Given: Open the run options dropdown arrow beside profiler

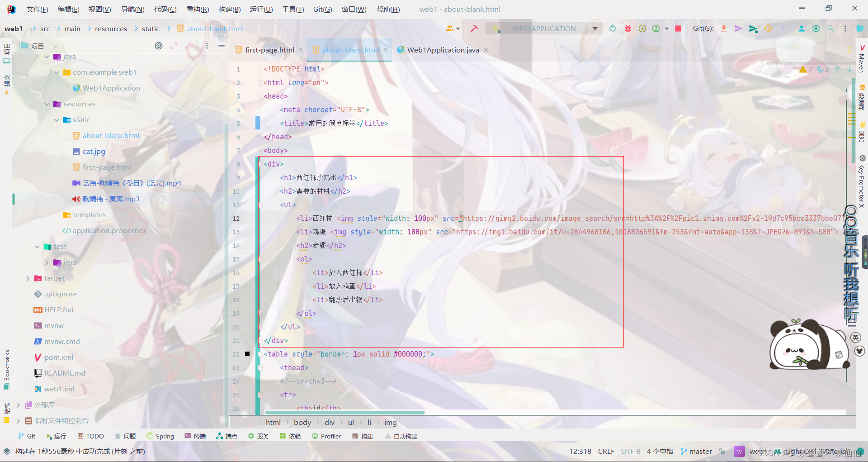Looking at the screenshot, I should [x=667, y=29].
